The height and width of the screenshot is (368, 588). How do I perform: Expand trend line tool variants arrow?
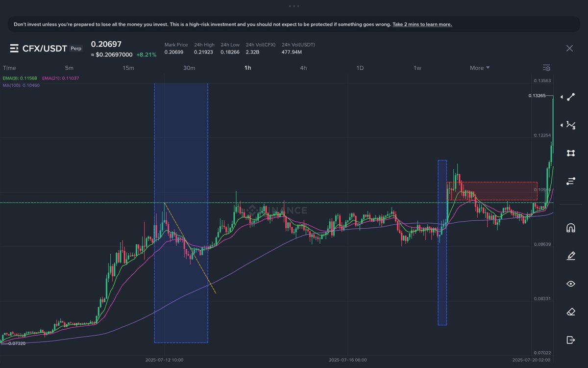pos(562,97)
